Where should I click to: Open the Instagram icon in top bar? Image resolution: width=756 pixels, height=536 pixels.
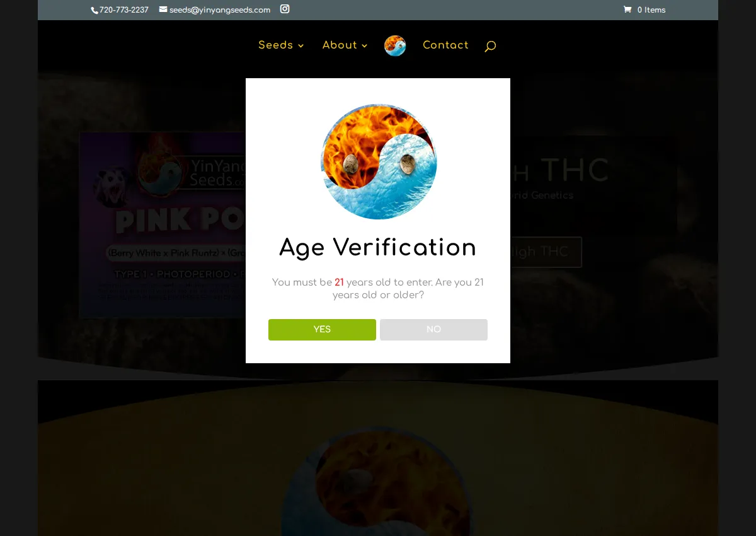pyautogui.click(x=285, y=9)
